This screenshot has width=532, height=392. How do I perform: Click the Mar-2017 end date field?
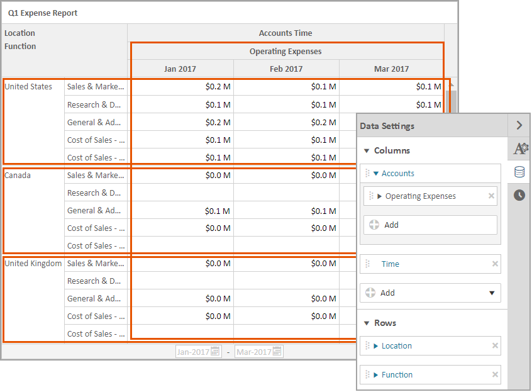point(258,352)
